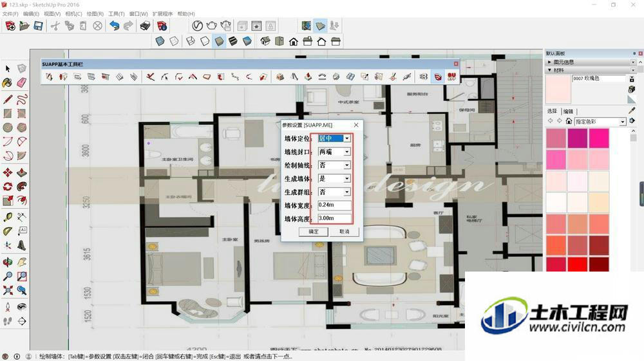The image size is (644, 361).
Task: Click the Print icon in toolbar
Action: coord(144,26)
